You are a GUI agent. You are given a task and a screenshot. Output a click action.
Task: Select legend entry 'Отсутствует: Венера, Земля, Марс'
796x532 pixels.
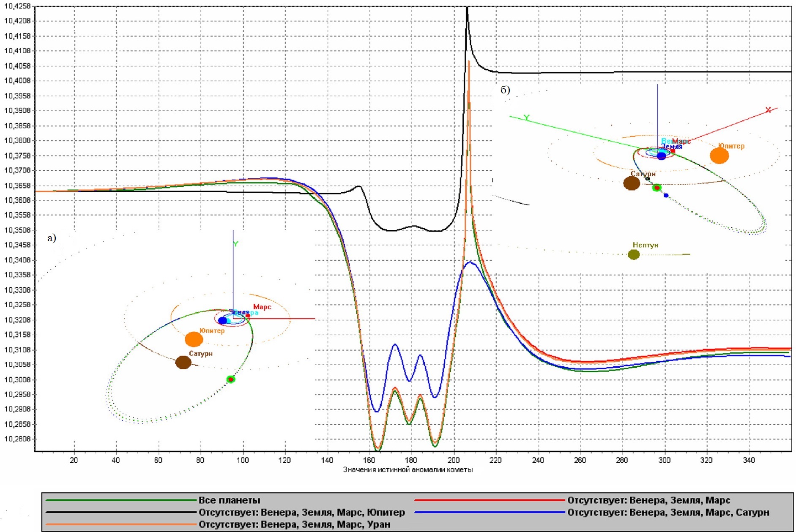coord(649,500)
